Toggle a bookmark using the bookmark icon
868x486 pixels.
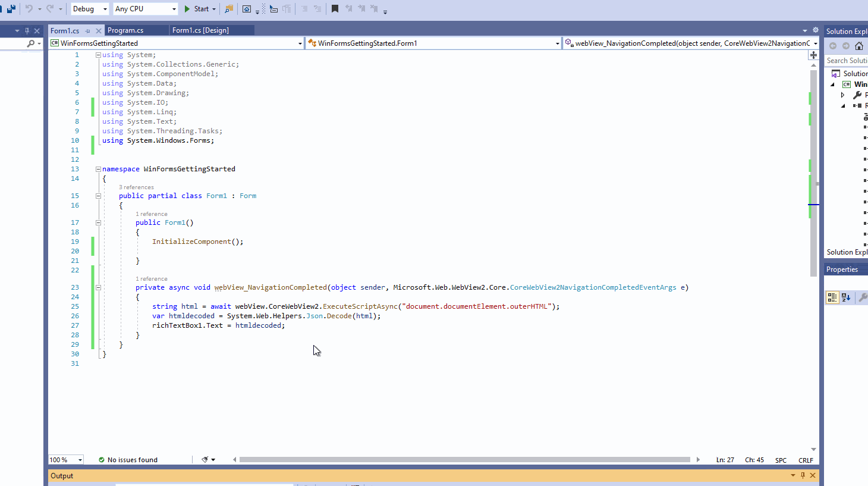click(335, 8)
